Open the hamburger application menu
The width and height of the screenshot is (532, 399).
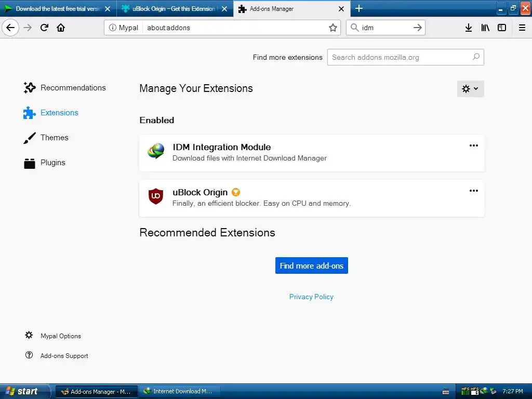(522, 28)
